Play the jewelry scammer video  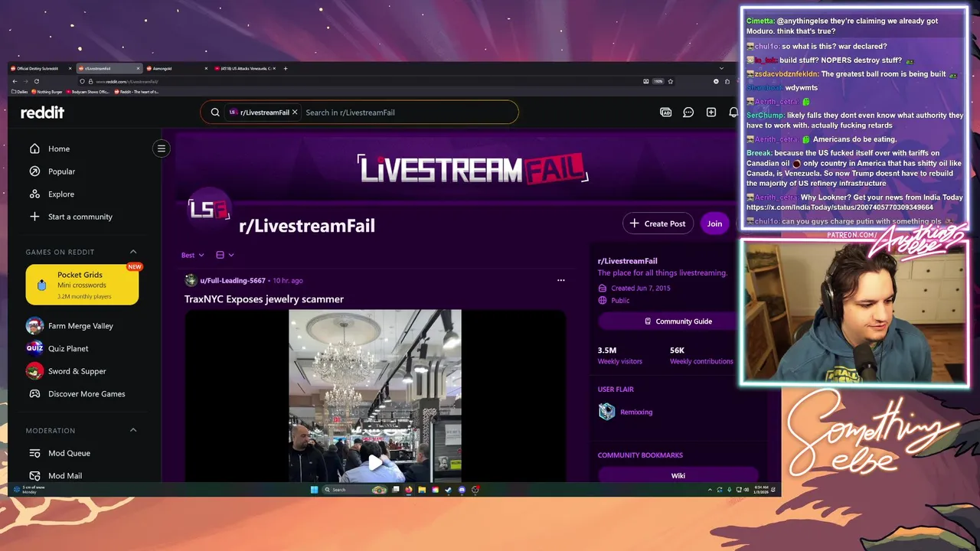375,462
